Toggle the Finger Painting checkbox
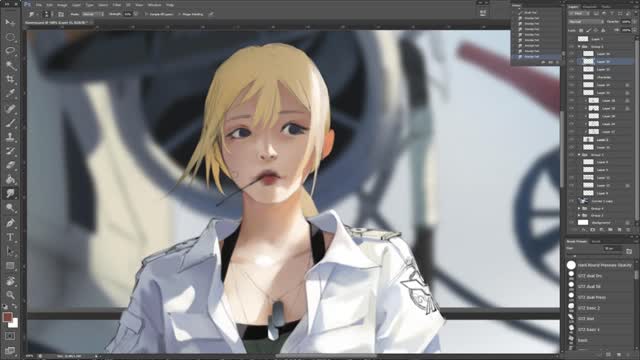The width and height of the screenshot is (640, 360). click(x=179, y=14)
